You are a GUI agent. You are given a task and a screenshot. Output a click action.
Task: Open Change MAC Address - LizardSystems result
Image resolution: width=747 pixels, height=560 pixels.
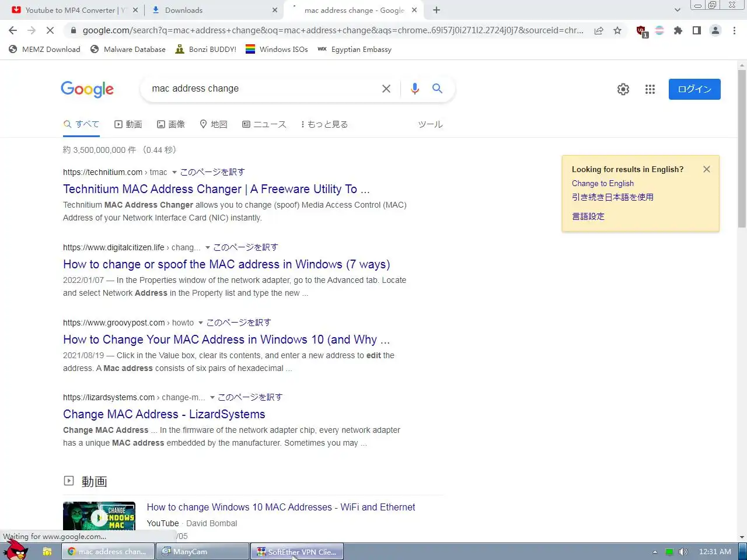(164, 414)
